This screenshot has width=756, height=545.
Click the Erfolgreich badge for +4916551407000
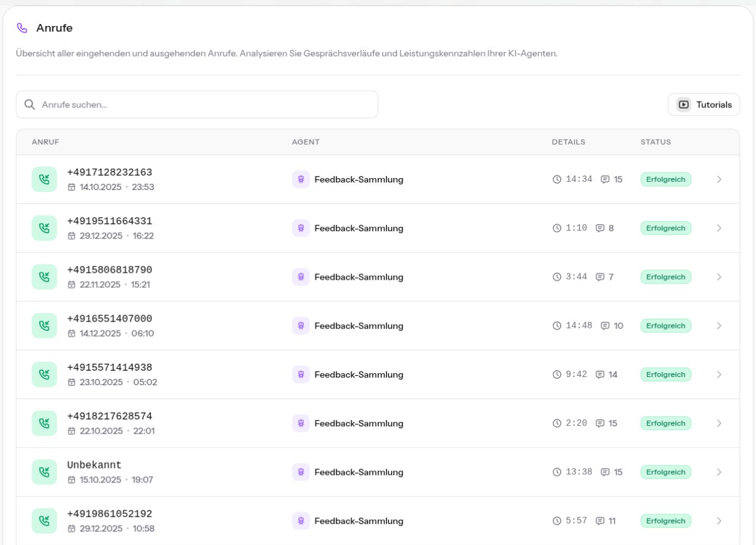666,326
